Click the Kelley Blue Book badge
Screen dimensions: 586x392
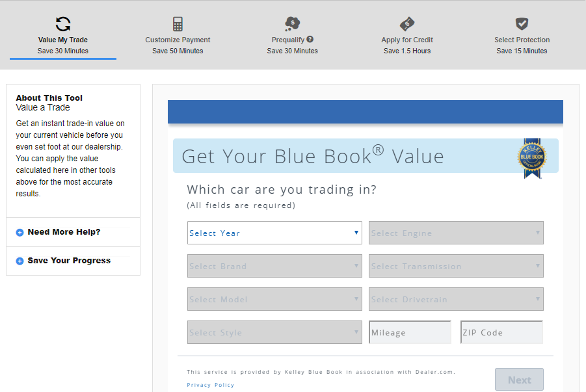pyautogui.click(x=532, y=159)
